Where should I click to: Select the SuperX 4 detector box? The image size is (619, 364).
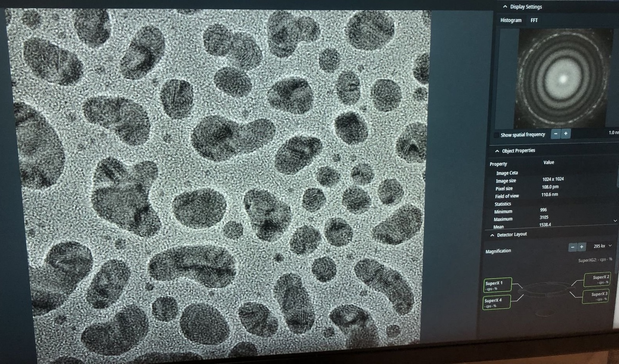pos(496,302)
